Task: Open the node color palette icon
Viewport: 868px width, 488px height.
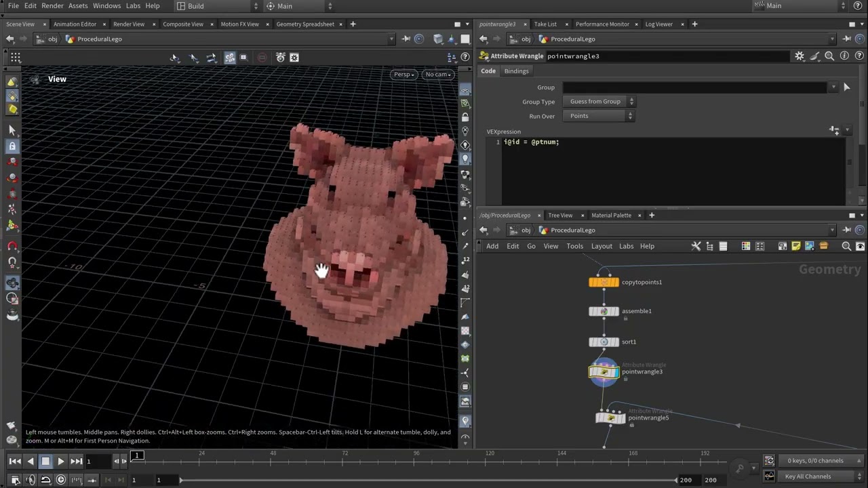Action: point(746,246)
